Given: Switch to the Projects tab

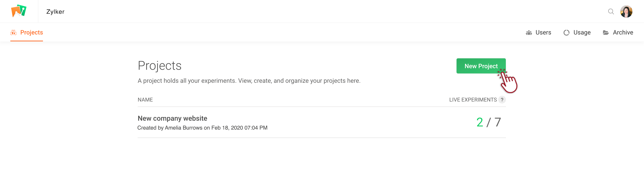Looking at the screenshot, I should pos(31,32).
